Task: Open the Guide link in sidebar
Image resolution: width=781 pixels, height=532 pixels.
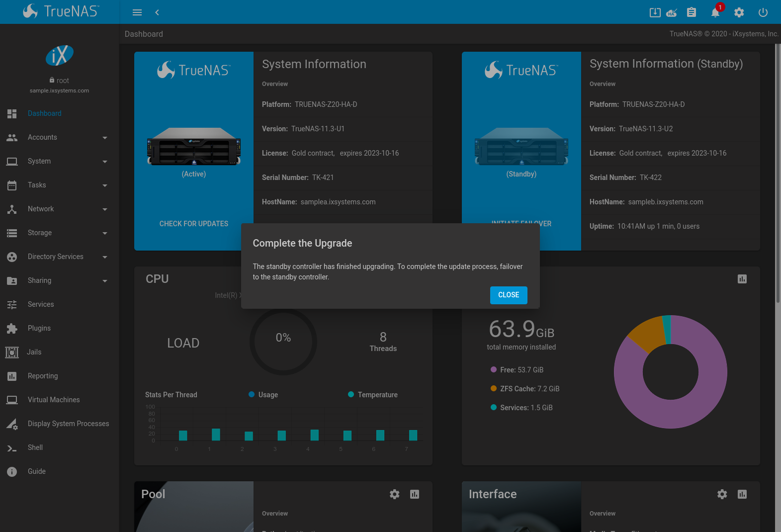Action: pos(60,471)
